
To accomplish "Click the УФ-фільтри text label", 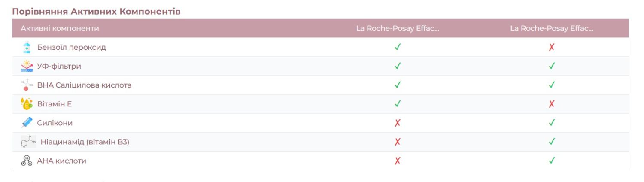I will coord(59,66).
